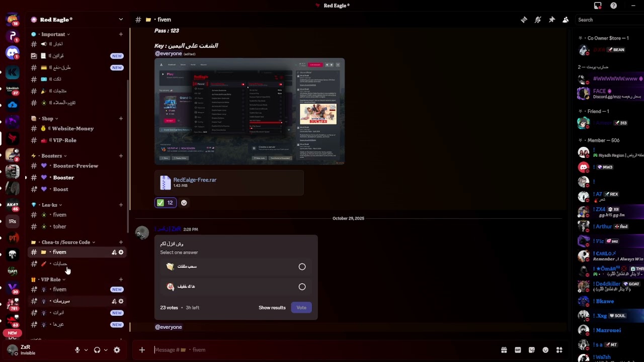Open the inbox icon in title bar

tap(598, 6)
